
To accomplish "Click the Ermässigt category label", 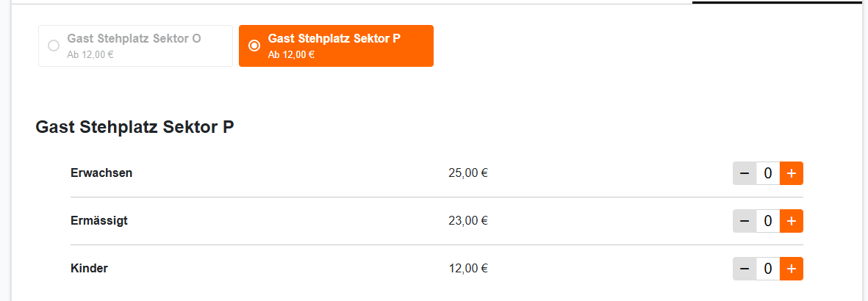I will point(99,220).
